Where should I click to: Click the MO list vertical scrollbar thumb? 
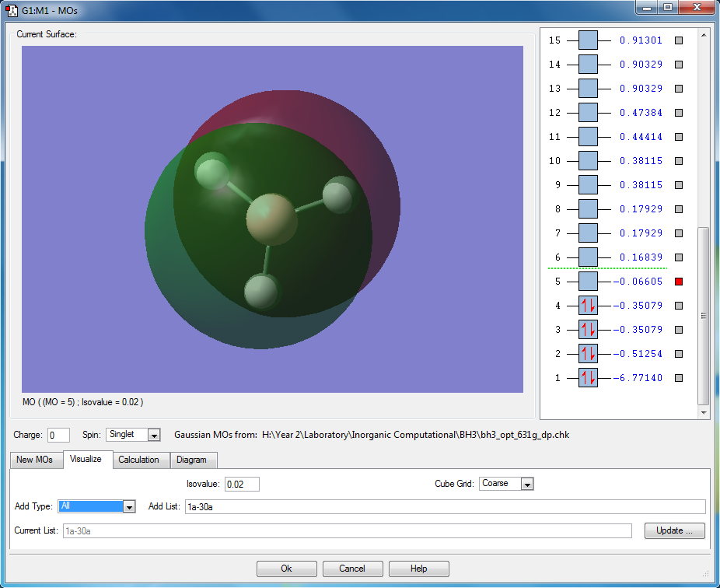[703, 315]
